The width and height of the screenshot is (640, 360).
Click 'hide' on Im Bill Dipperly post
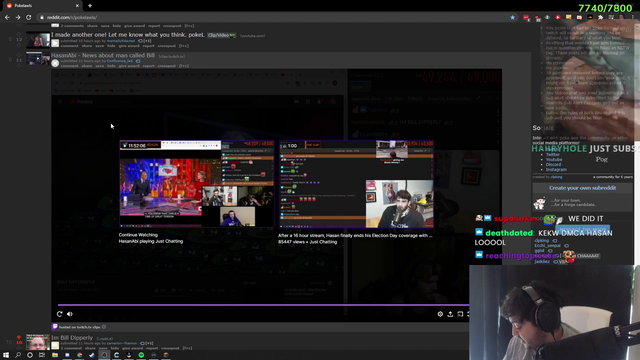click(x=115, y=348)
